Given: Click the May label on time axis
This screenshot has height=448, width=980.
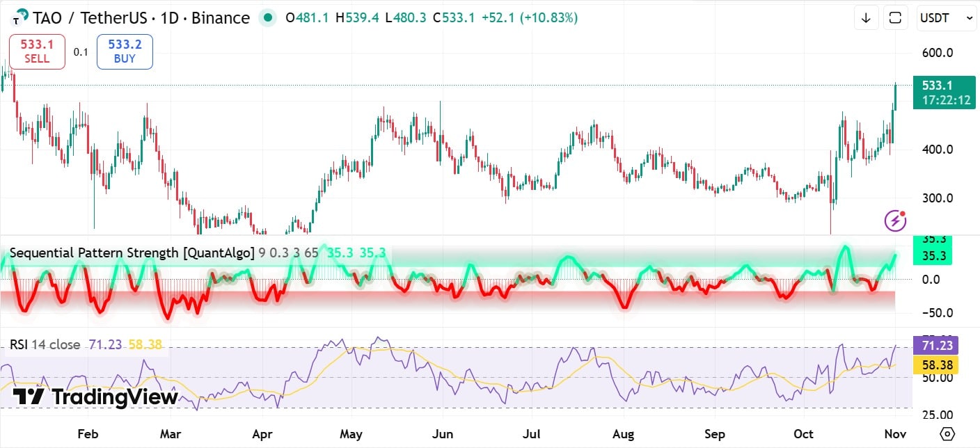Looking at the screenshot, I should [x=351, y=434].
